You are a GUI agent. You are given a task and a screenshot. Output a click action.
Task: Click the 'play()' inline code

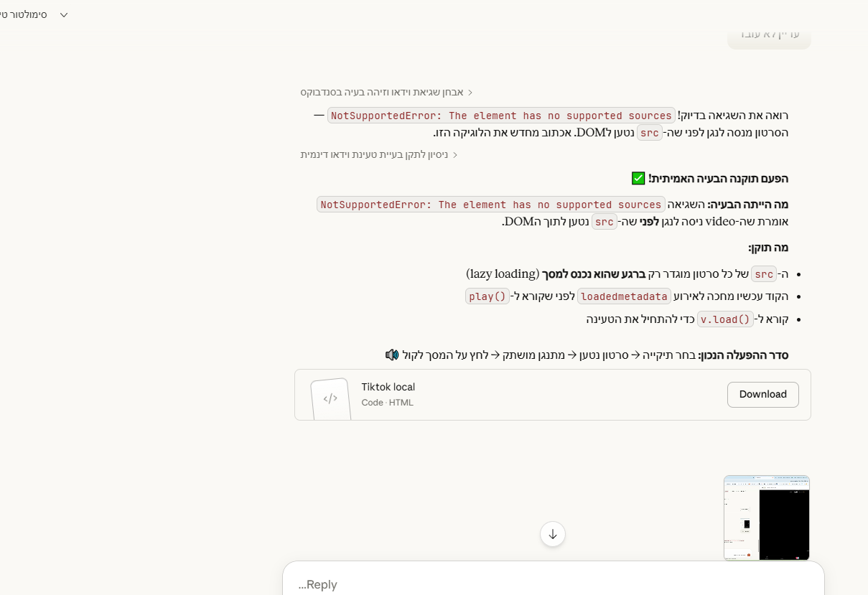(x=487, y=296)
